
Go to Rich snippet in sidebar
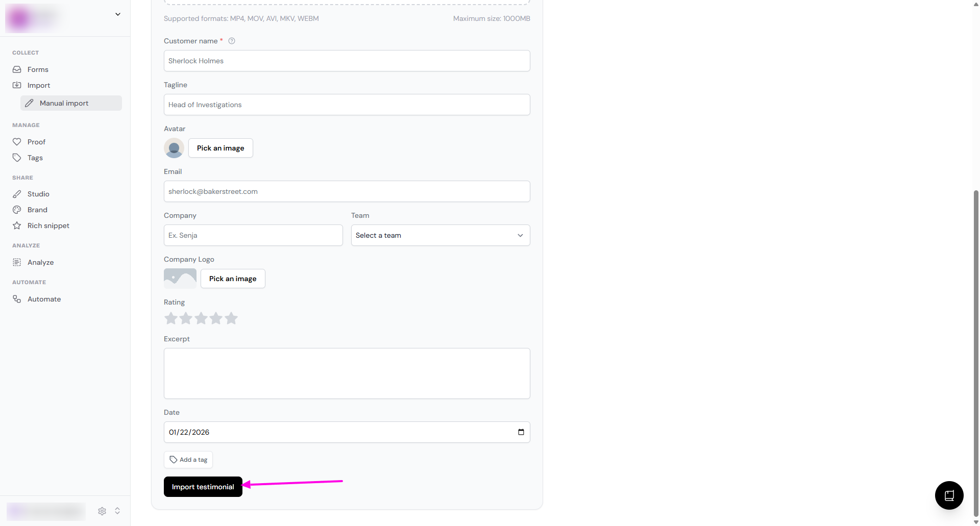pos(48,226)
